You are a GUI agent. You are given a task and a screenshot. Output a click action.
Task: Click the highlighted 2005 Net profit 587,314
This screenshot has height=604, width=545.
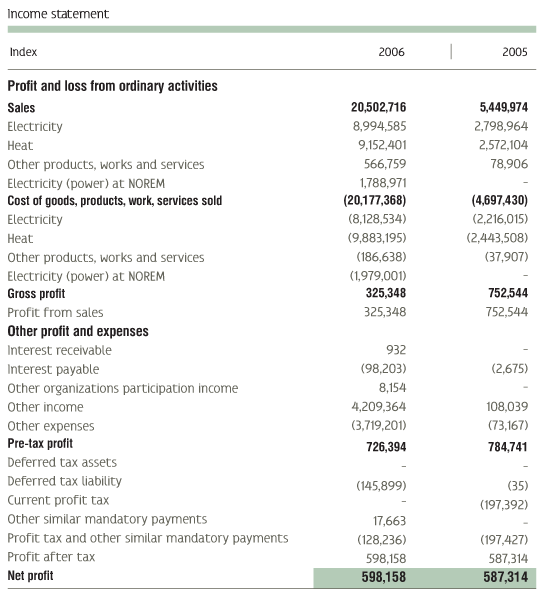[505, 577]
